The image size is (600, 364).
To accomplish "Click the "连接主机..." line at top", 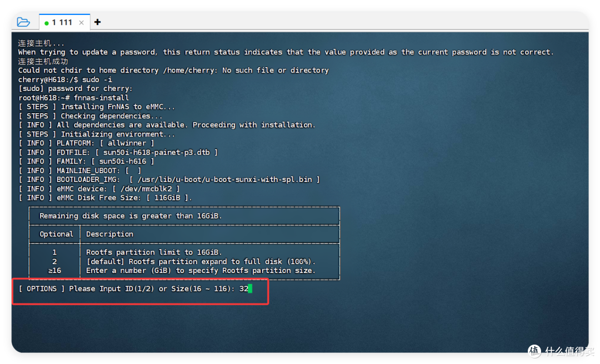I will [41, 43].
